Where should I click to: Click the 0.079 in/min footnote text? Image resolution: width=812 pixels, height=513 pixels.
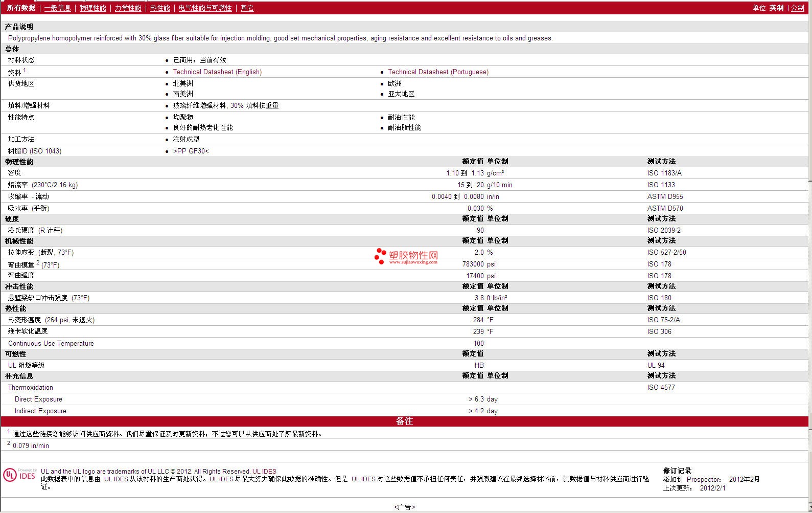point(31,446)
